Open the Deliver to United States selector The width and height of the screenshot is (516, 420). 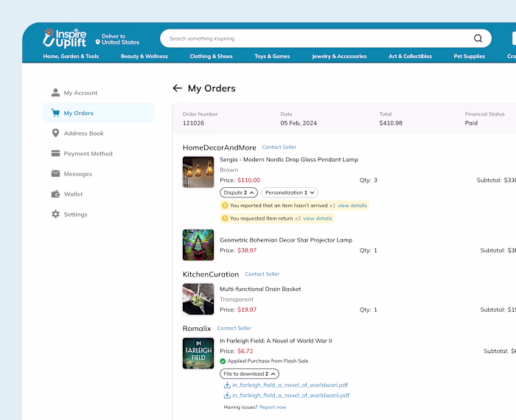coord(117,39)
